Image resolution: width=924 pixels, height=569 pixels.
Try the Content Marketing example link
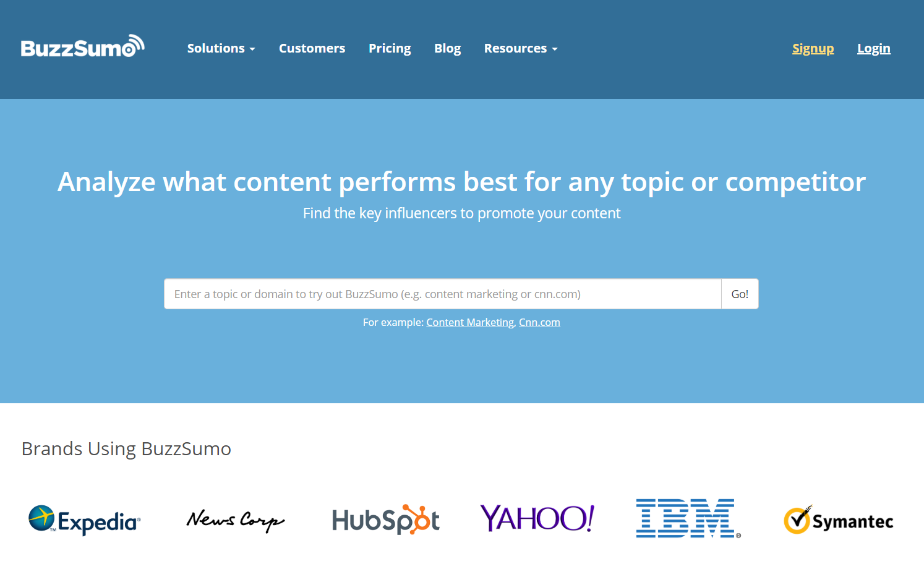click(x=470, y=322)
